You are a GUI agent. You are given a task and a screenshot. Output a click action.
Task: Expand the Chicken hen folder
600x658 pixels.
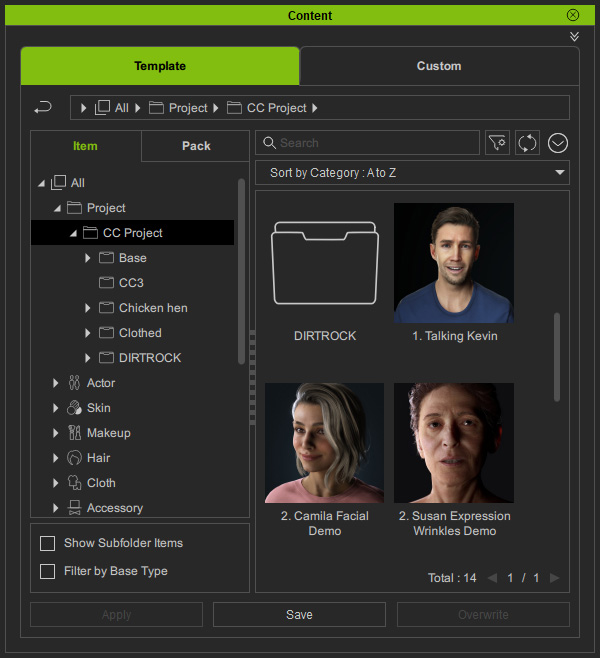pos(88,308)
